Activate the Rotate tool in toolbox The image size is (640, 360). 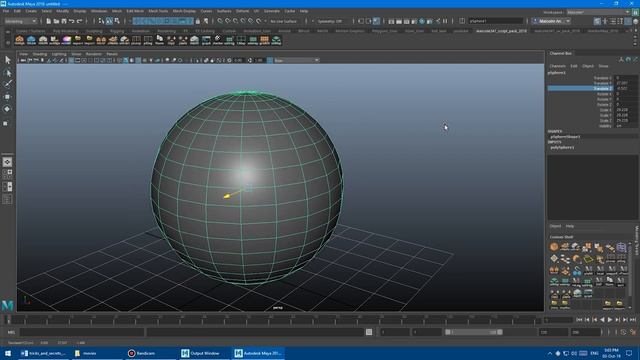pos(7,109)
